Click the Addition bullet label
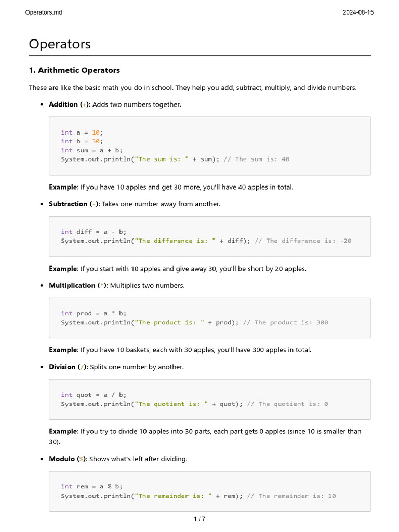 69,104
